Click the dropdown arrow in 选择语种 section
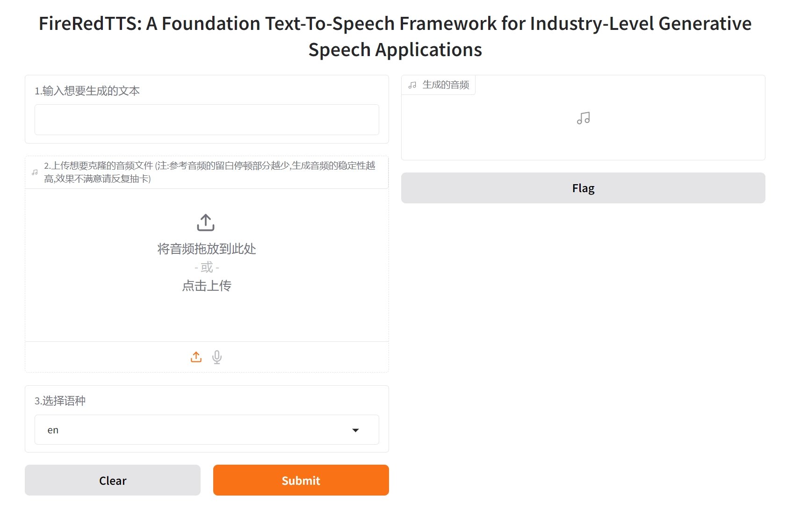This screenshot has width=786, height=532. pyautogui.click(x=356, y=429)
